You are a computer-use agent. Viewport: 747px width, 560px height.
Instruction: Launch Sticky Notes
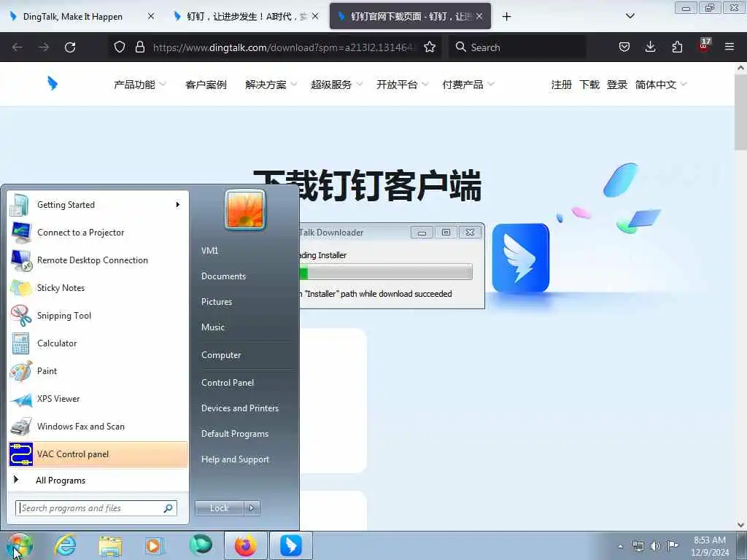pos(98,287)
